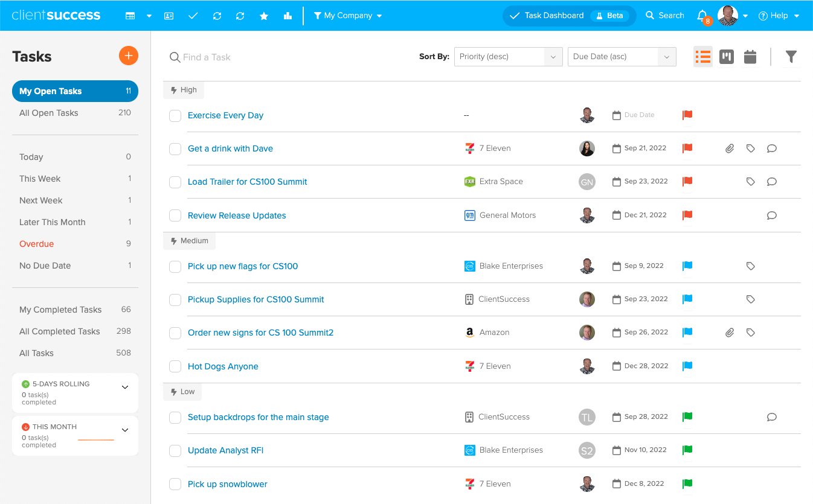Open the Task Dashboard Beta button

[x=569, y=16]
